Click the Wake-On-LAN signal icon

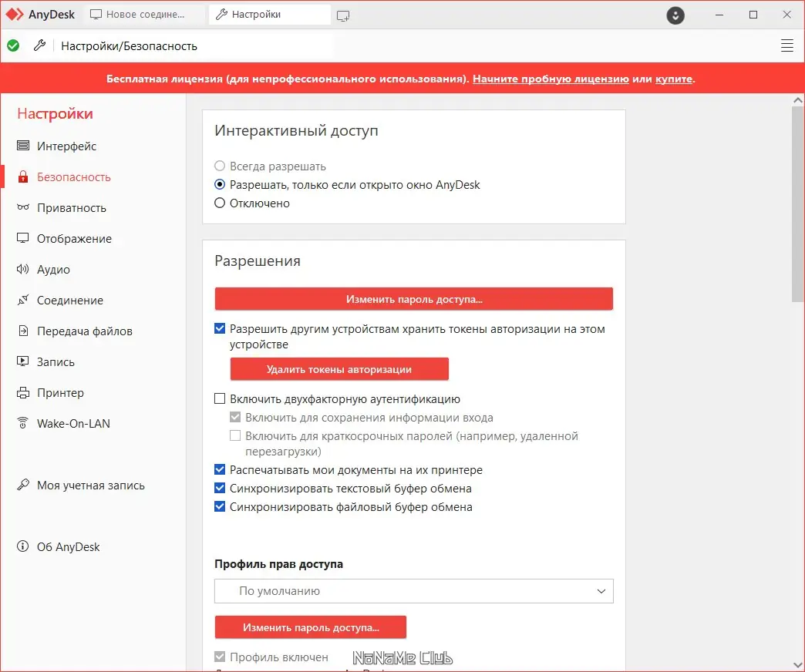tap(23, 422)
